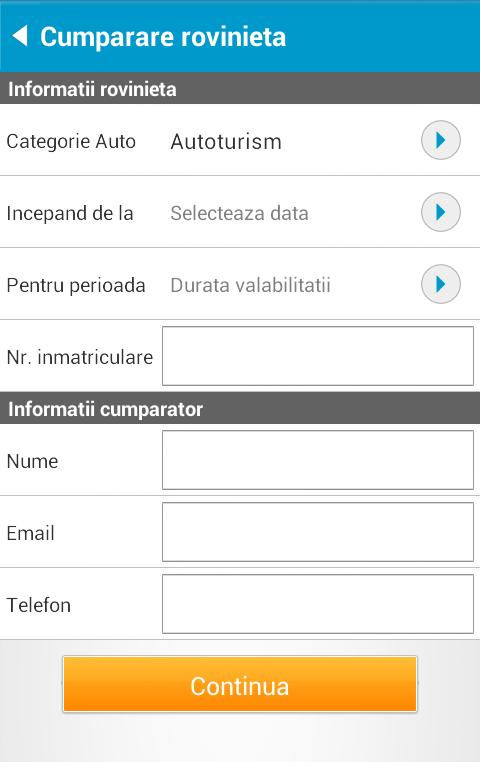Choose Selecteaza data placeholder

[239, 213]
